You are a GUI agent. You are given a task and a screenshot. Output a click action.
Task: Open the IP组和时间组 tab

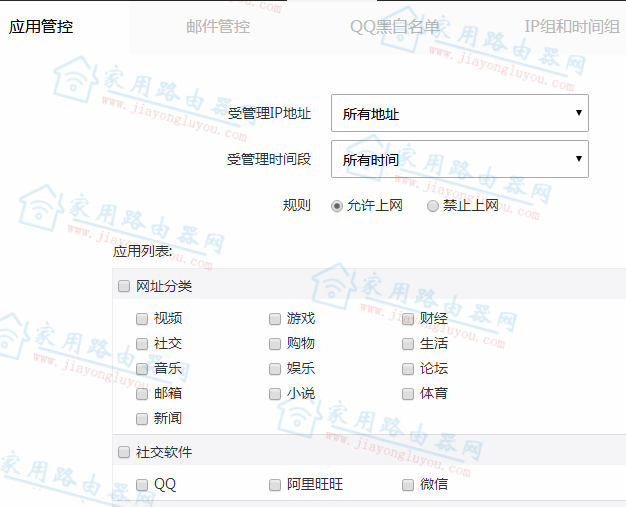pyautogui.click(x=572, y=27)
